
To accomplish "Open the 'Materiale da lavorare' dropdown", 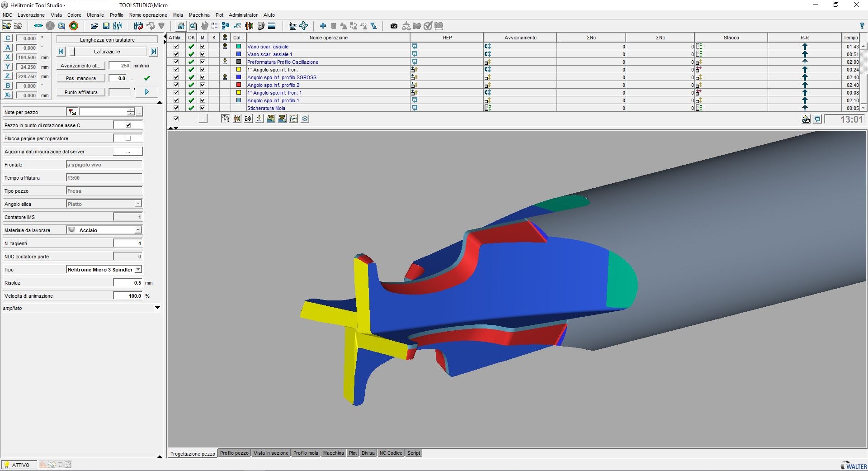I will pos(138,230).
